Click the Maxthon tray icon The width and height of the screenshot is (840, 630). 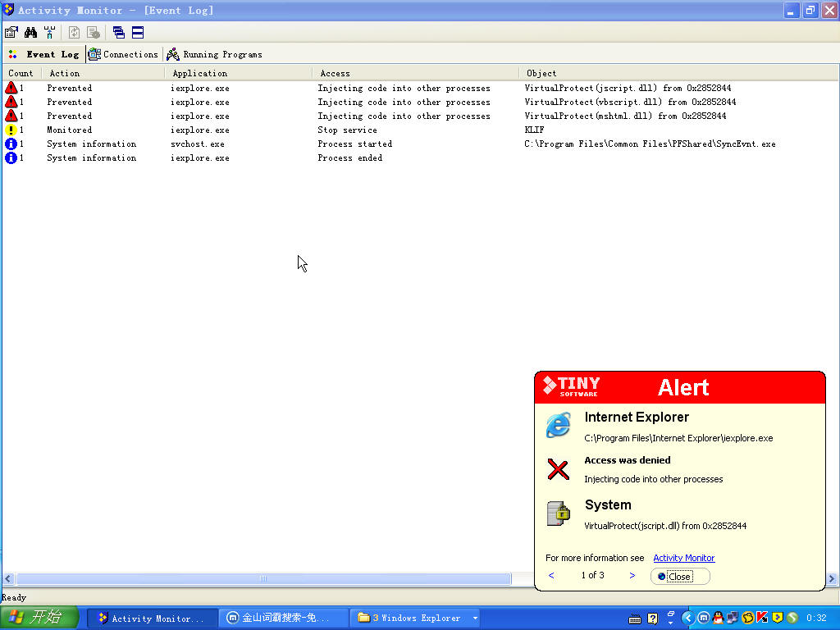coord(703,619)
